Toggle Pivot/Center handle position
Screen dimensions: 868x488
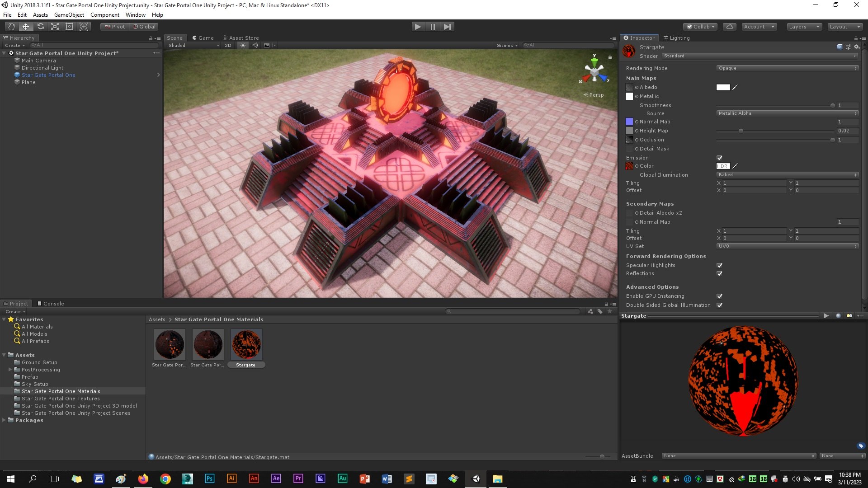pyautogui.click(x=115, y=27)
